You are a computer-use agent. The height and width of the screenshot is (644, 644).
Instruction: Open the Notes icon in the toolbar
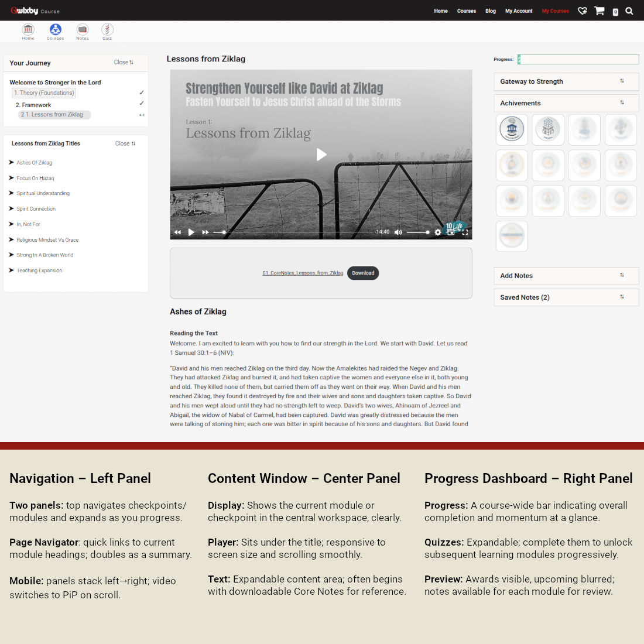point(83,30)
